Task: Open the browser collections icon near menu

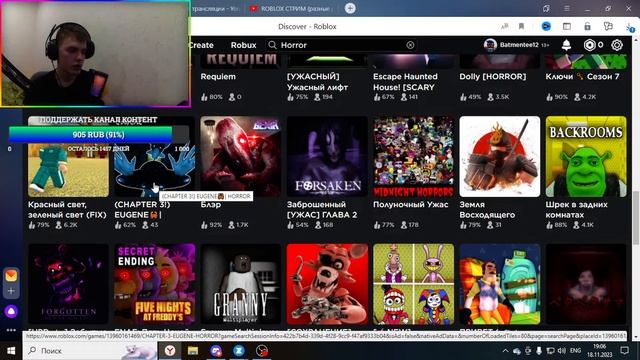Action: click(546, 8)
